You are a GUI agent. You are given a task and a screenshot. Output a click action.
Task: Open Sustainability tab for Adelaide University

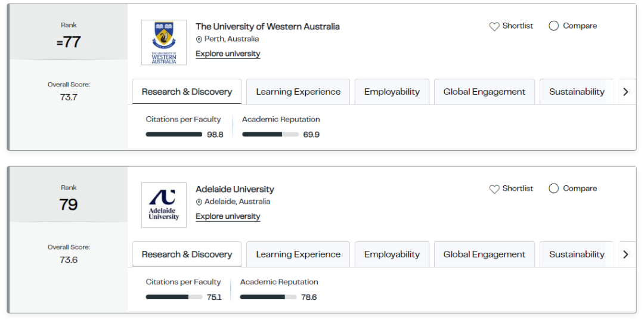point(577,254)
